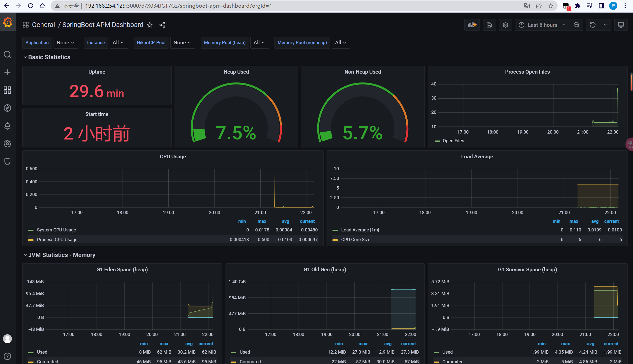Toggle CPU Core Size series
The height and width of the screenshot is (364, 633).
356,240
